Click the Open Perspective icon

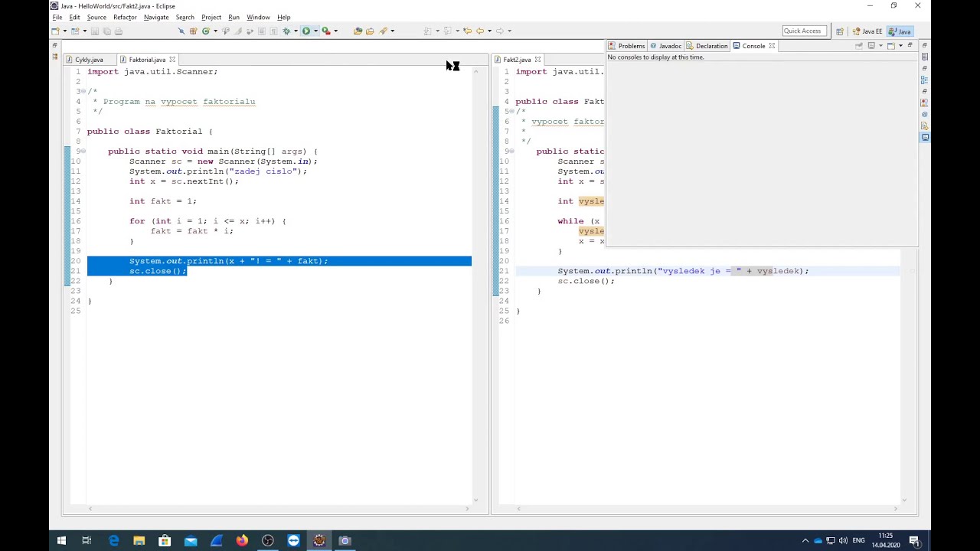coord(840,31)
